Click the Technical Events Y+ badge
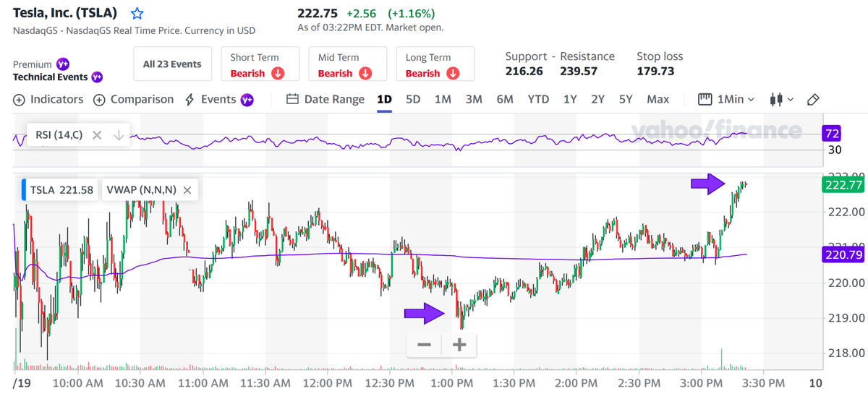The width and height of the screenshot is (868, 399). (97, 77)
